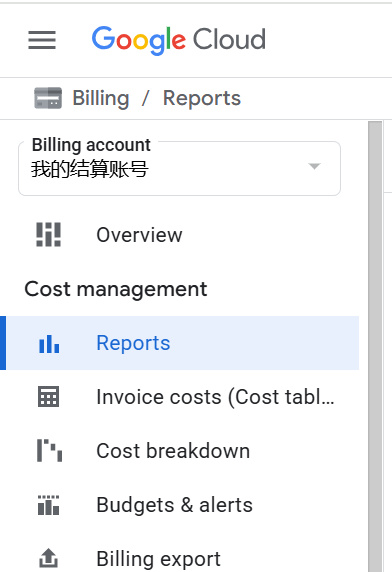Viewport: 392px width, 572px height.
Task: Click the Invoice costs table icon
Action: click(48, 397)
